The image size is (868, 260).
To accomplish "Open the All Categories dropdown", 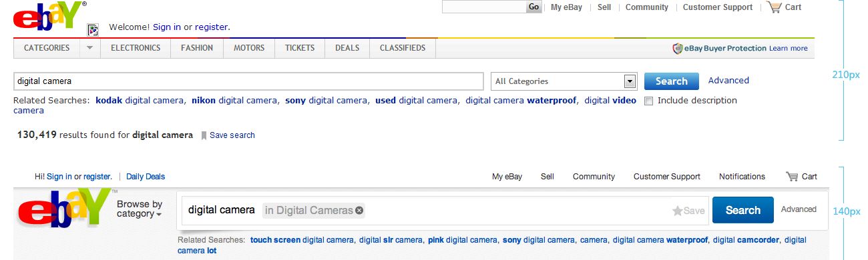I will point(564,81).
